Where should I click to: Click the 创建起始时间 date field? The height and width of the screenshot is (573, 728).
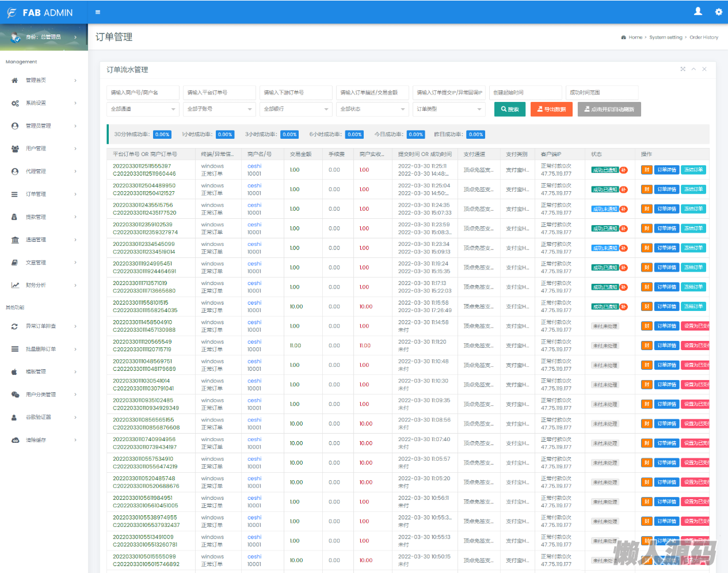click(525, 93)
